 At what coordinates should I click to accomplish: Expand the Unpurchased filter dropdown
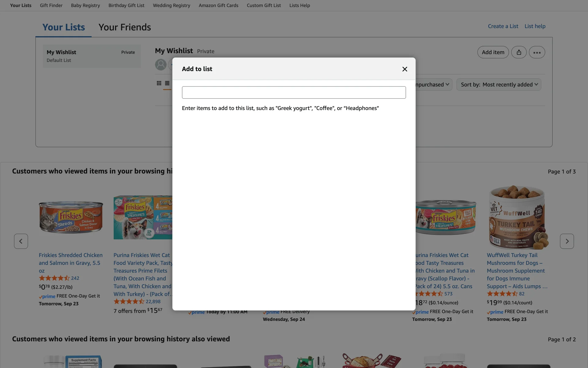tap(433, 85)
